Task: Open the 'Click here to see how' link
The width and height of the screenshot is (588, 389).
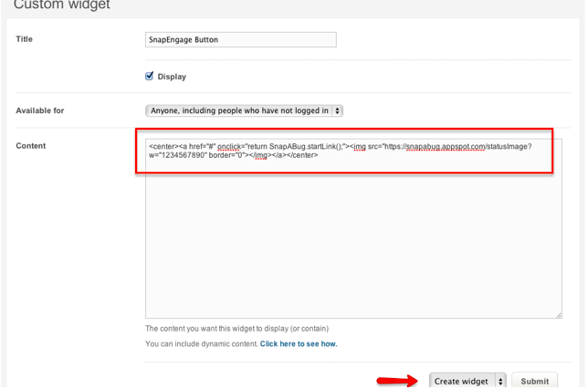Action: [299, 344]
